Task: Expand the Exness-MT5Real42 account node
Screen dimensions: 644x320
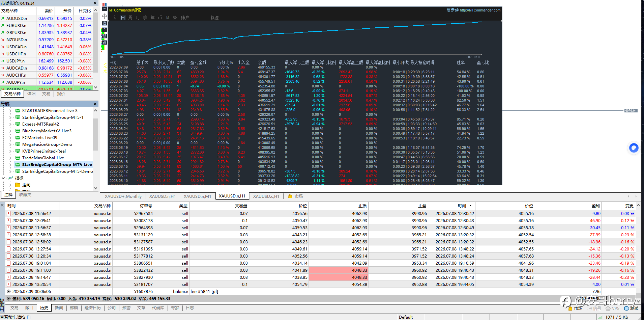Action: click(x=10, y=124)
